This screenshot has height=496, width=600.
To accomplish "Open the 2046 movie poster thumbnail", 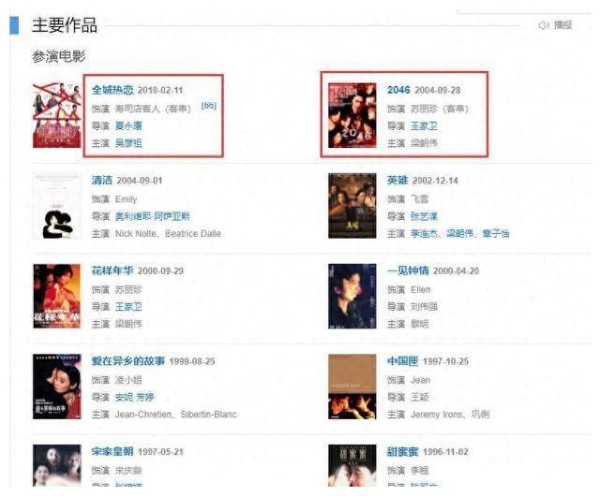I will 352,115.
